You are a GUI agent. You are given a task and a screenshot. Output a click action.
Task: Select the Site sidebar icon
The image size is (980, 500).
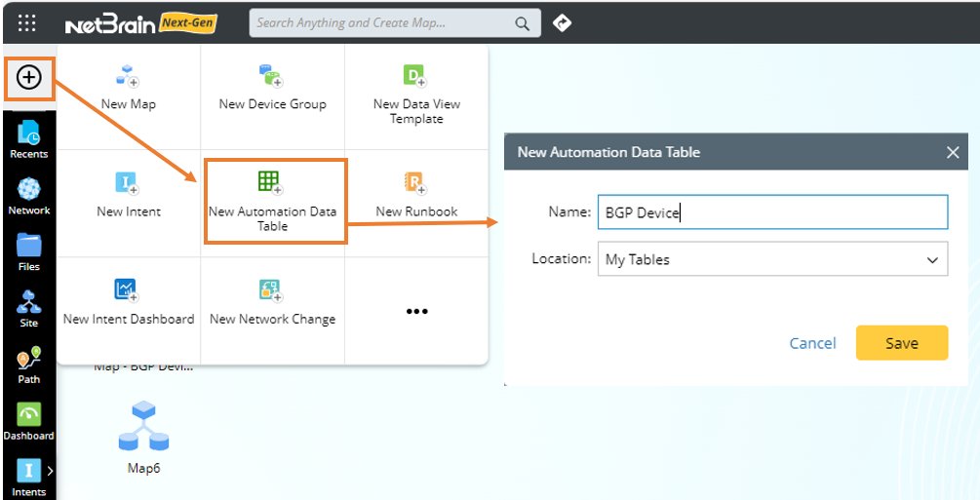click(28, 308)
